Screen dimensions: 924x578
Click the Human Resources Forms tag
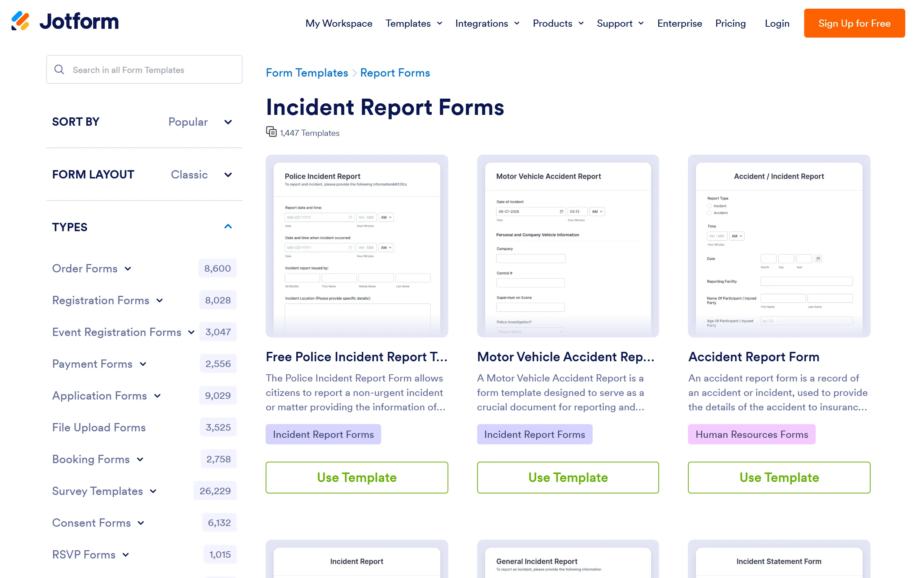pos(751,434)
